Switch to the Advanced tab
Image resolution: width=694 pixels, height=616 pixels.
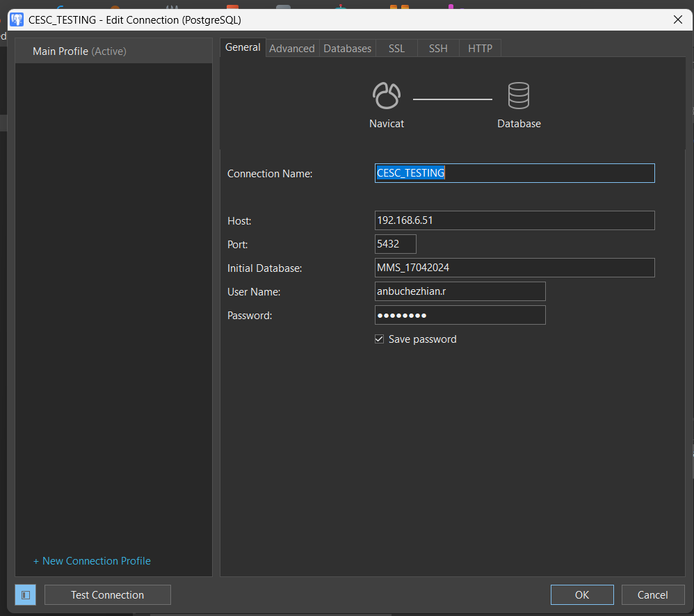[x=291, y=49]
